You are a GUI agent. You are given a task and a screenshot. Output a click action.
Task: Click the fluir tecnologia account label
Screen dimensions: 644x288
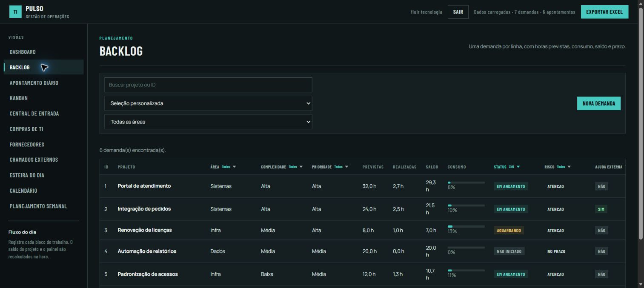(426, 12)
